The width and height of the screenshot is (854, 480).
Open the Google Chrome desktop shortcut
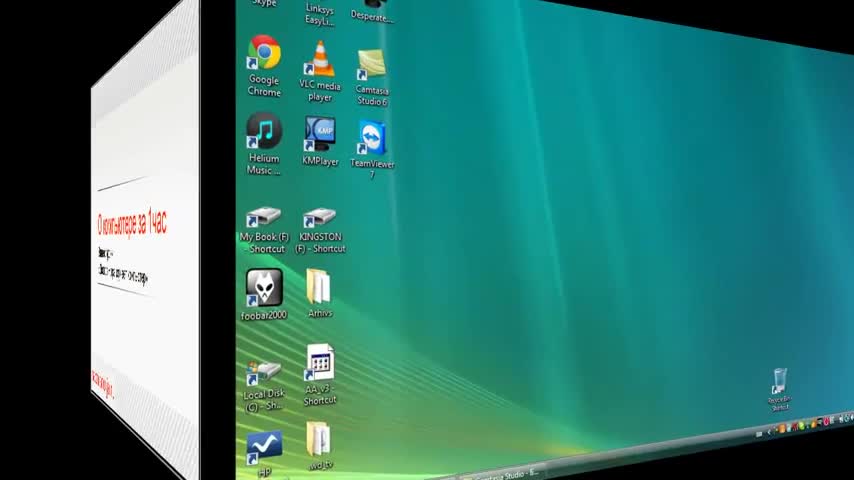click(x=264, y=66)
